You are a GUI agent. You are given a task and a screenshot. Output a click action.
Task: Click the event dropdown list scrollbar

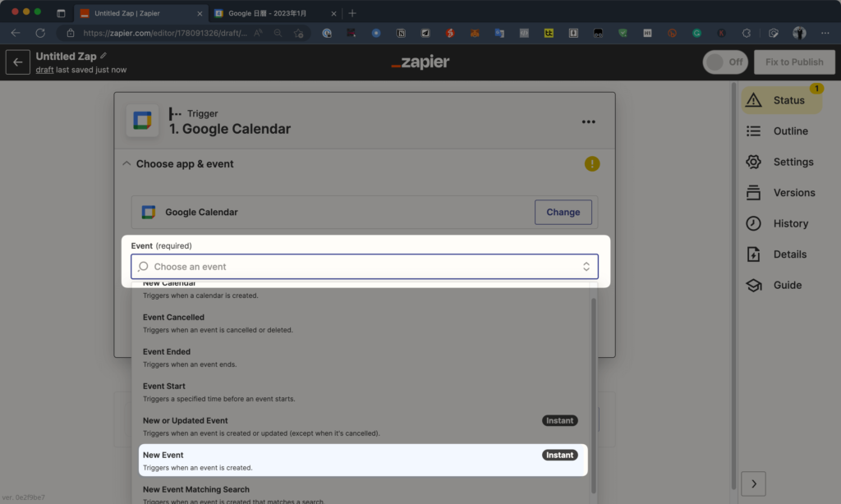pyautogui.click(x=593, y=396)
